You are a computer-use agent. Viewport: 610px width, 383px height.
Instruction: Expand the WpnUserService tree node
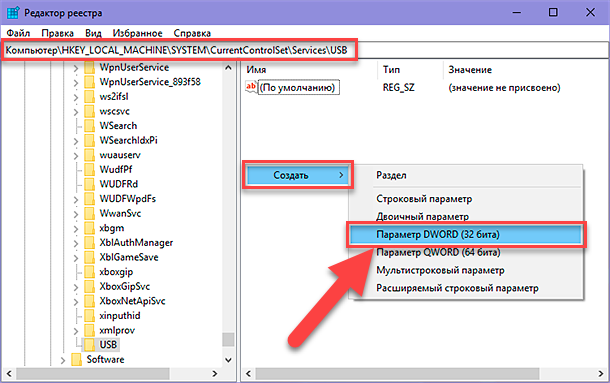pos(76,68)
